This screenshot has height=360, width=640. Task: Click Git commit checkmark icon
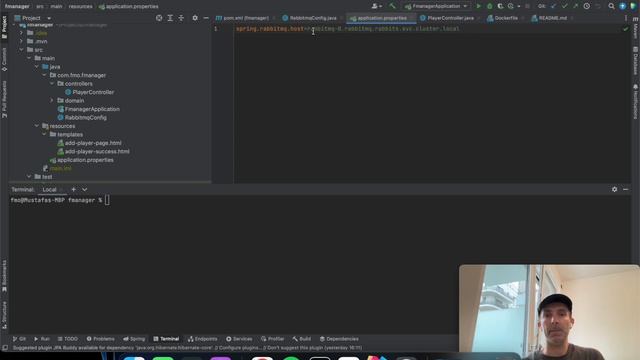point(564,6)
